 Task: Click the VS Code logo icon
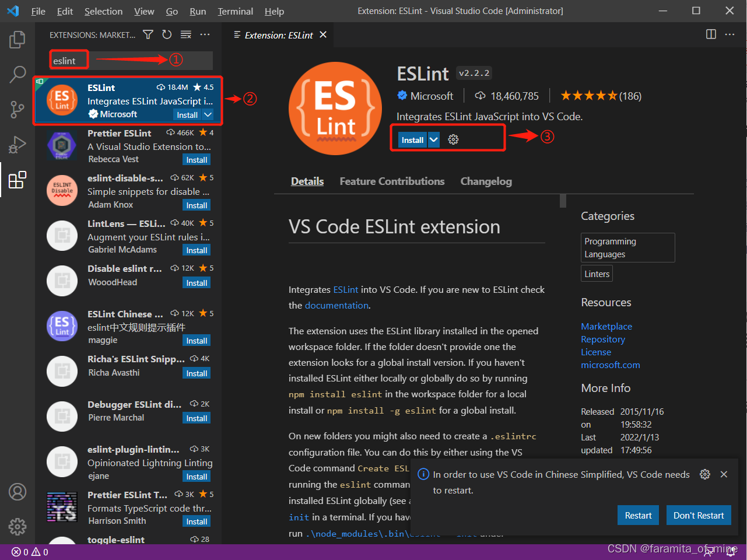click(13, 11)
